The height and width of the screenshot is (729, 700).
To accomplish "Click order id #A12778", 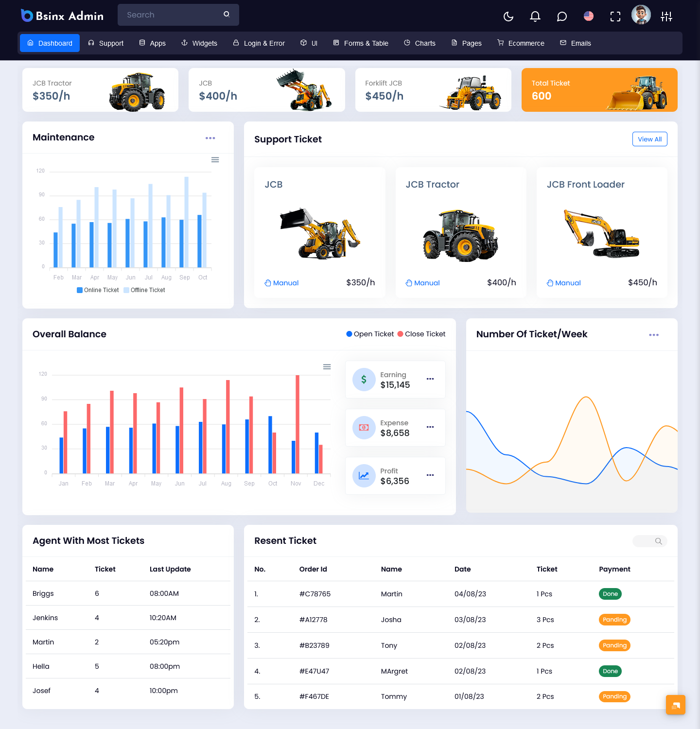I will coord(314,620).
